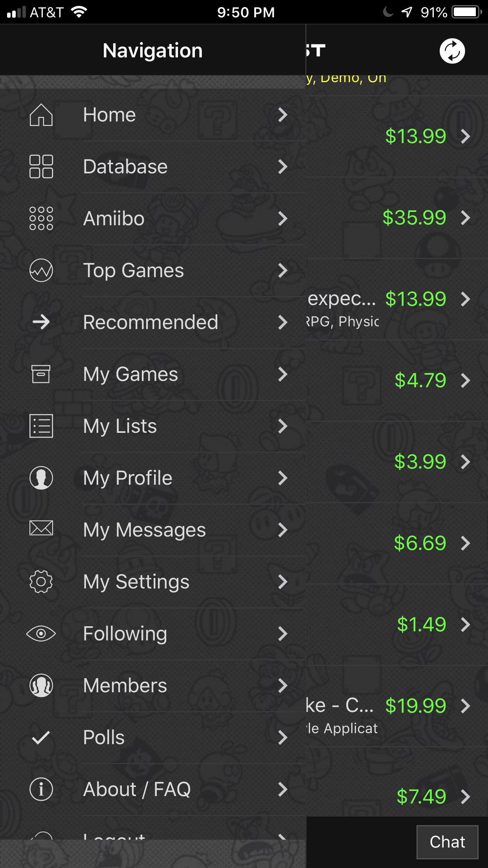Tap the Following eye icon

(41, 633)
